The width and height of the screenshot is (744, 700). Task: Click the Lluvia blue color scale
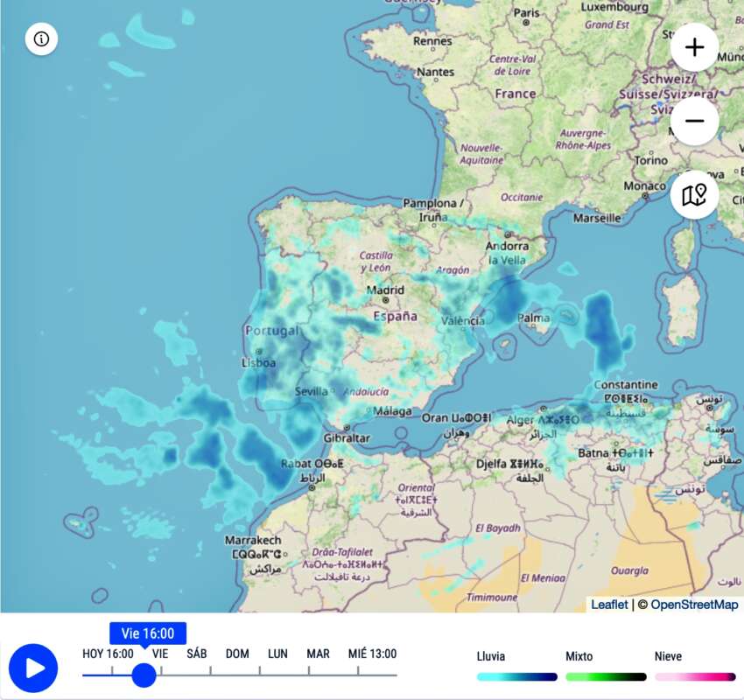pos(516,676)
